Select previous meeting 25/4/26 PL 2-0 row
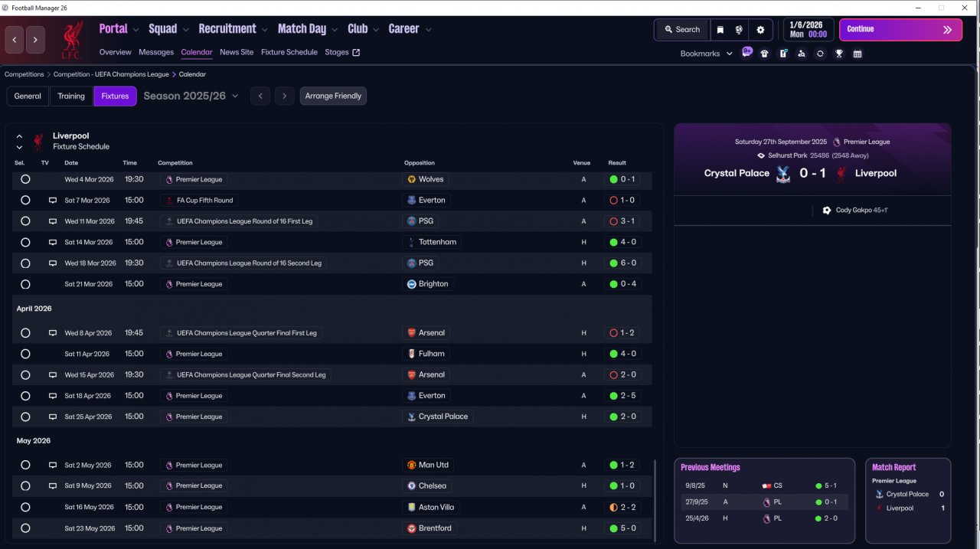 pos(764,518)
